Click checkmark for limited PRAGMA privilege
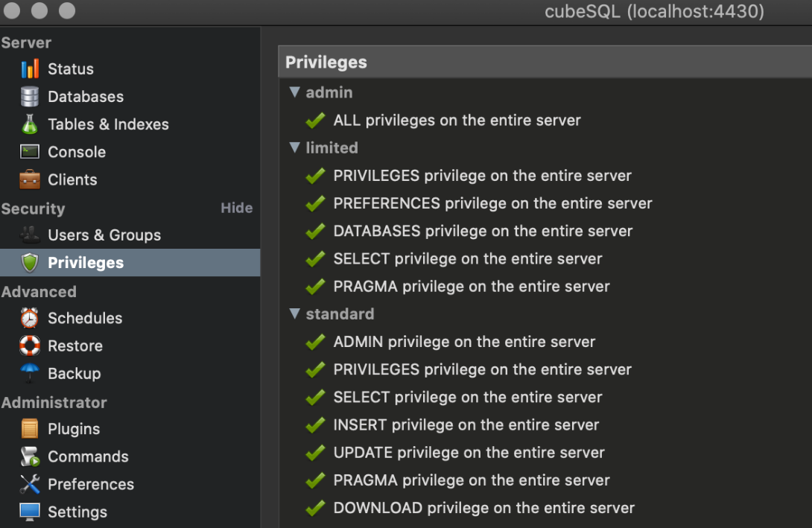The image size is (812, 528). coord(315,286)
